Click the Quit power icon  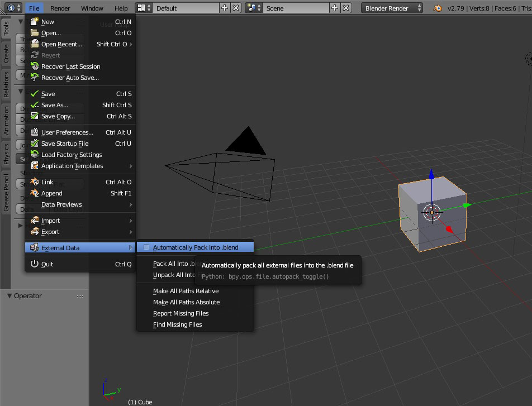(x=34, y=264)
